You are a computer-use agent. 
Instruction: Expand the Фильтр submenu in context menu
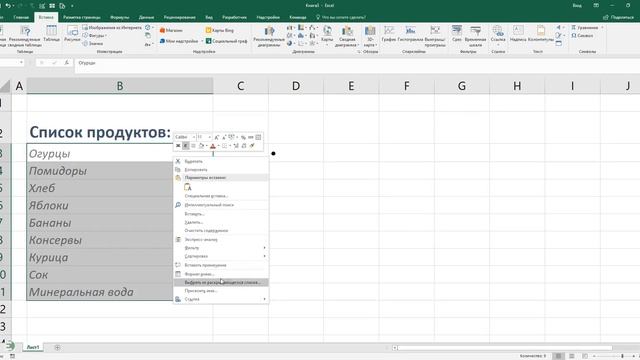pyautogui.click(x=221, y=248)
